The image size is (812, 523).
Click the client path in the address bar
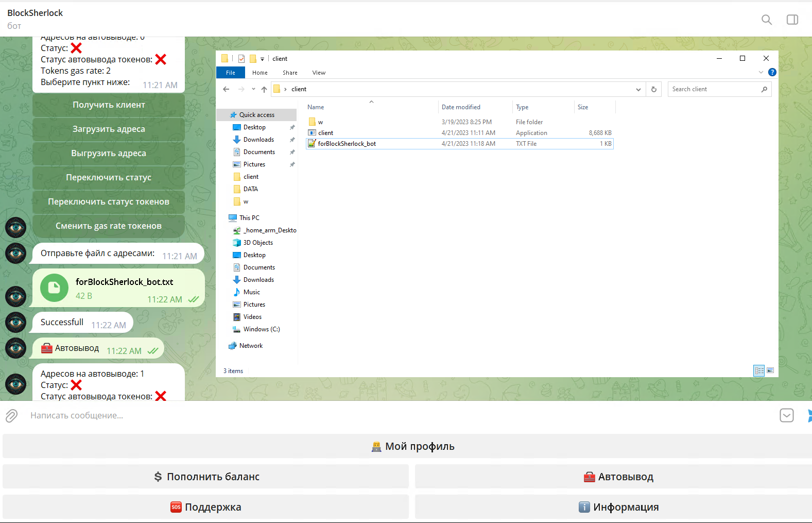tap(299, 89)
